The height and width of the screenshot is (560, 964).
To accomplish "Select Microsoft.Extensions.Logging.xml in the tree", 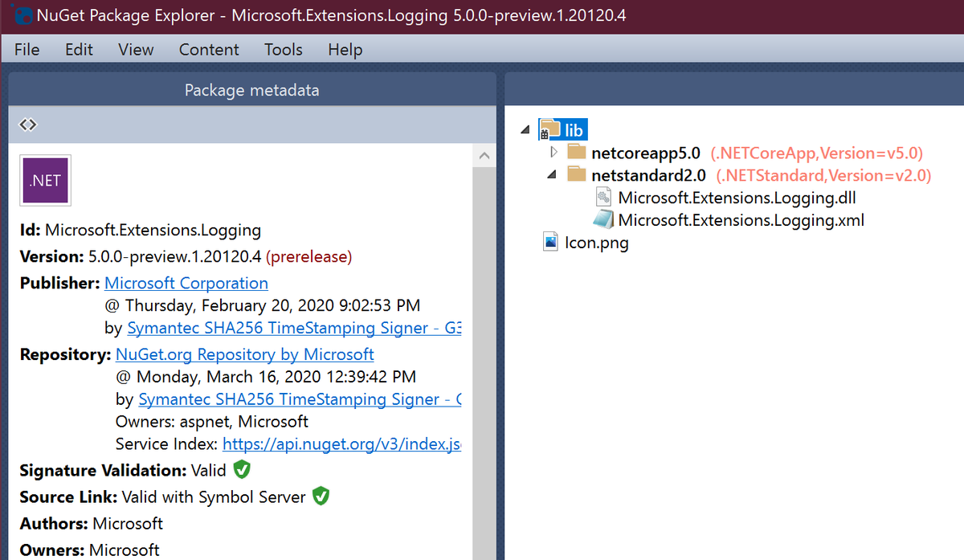I will click(741, 220).
